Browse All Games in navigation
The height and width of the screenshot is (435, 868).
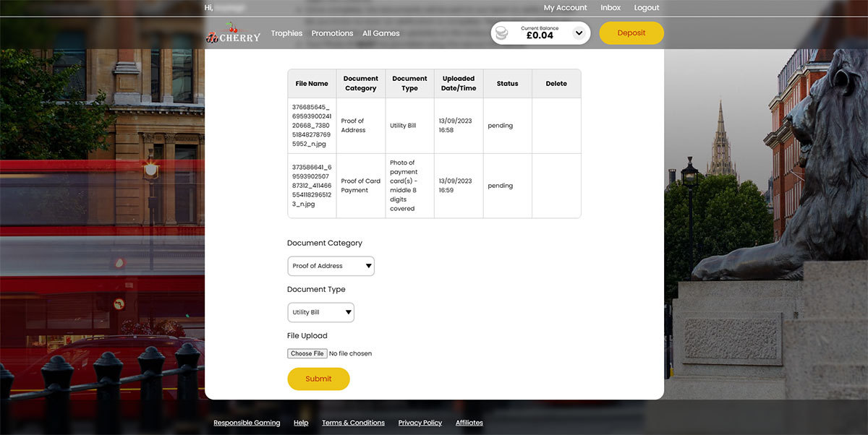(x=380, y=33)
